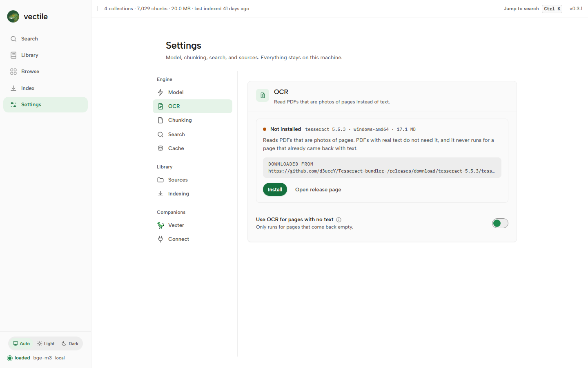
Task: Switch theme to Dark
Action: 70,343
